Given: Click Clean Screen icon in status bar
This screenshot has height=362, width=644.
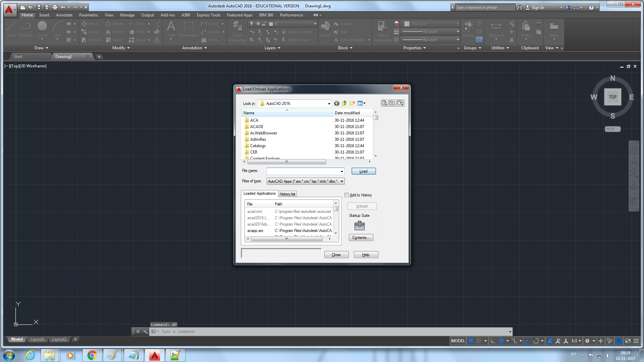Looking at the screenshot, I should coord(628,341).
